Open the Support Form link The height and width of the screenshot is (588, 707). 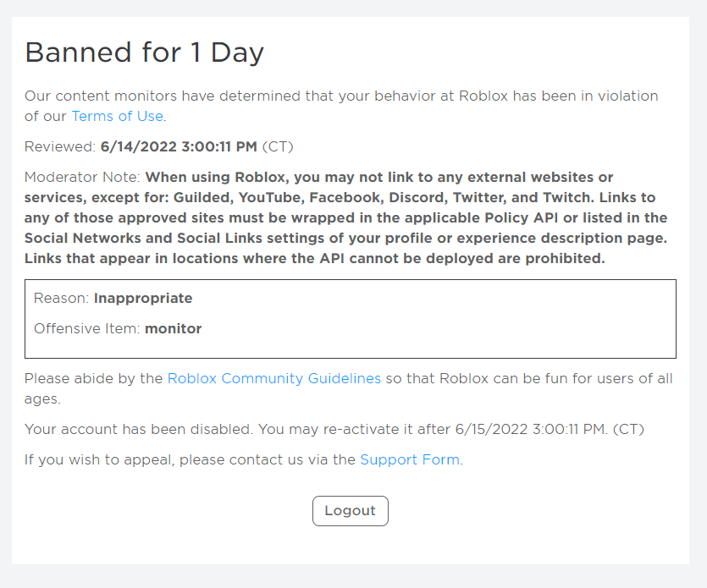(x=410, y=459)
